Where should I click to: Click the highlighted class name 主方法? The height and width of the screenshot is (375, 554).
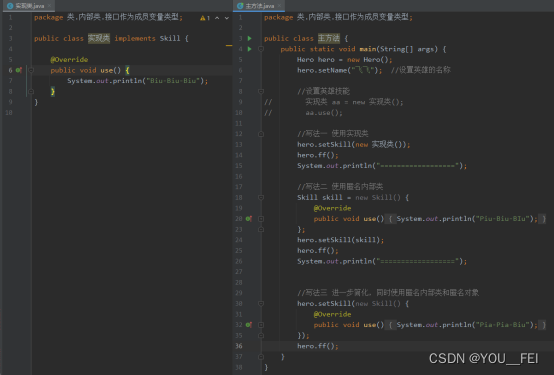tap(329, 38)
